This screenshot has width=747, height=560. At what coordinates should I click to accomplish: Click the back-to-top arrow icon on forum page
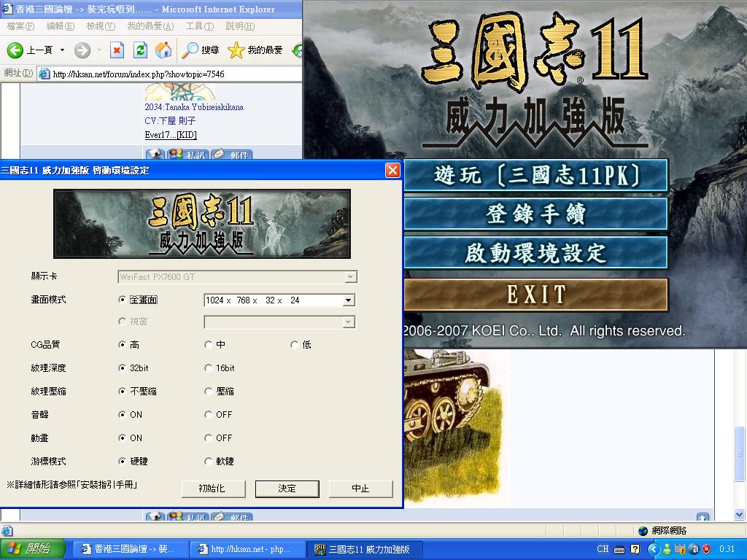703,517
